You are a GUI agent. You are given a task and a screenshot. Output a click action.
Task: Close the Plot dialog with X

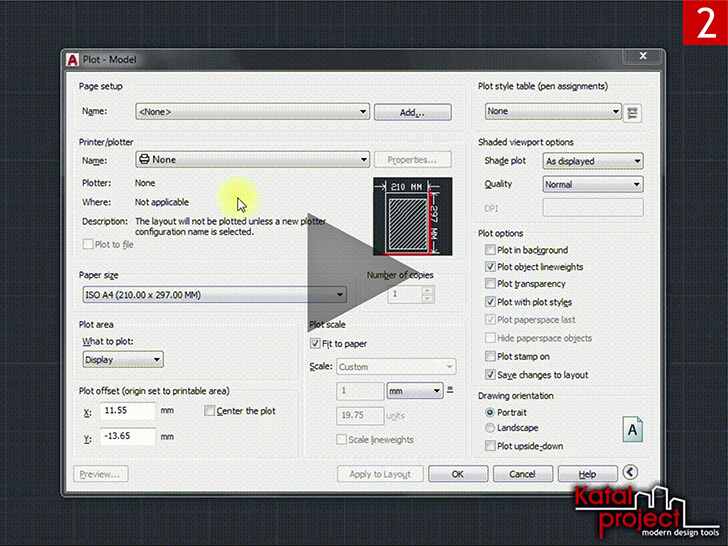click(643, 56)
